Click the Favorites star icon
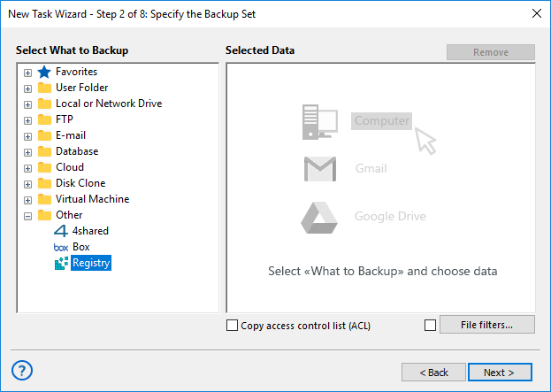 click(x=44, y=72)
